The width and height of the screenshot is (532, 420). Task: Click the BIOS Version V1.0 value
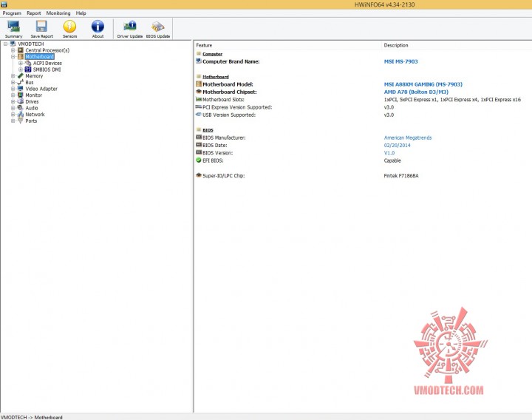(389, 153)
